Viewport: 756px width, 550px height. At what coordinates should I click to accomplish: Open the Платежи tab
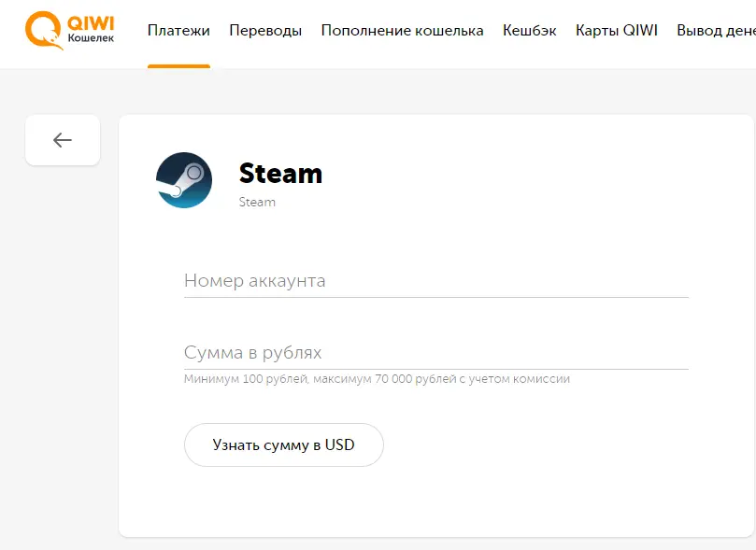(178, 31)
